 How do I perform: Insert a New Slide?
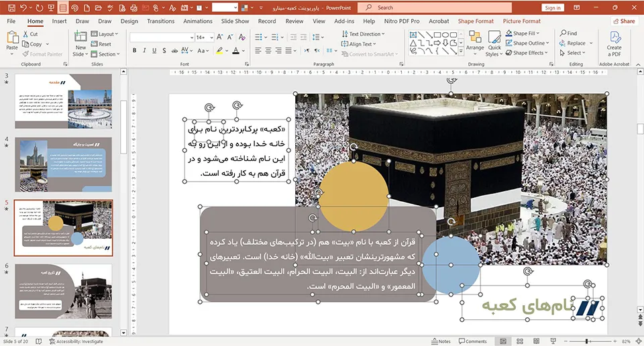click(x=80, y=43)
